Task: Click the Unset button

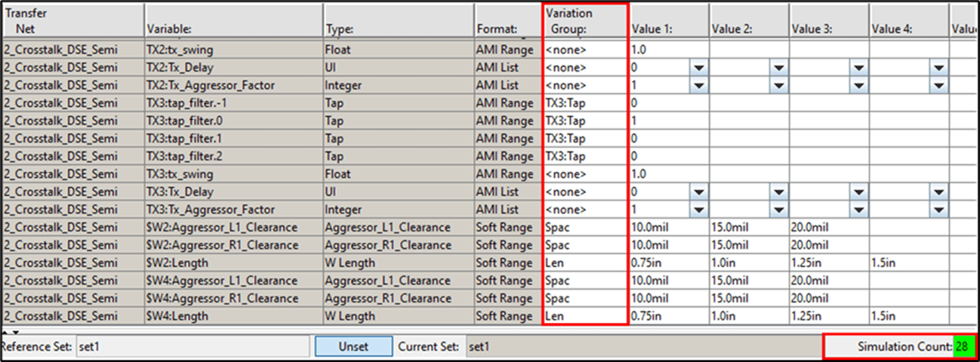Action: [353, 347]
